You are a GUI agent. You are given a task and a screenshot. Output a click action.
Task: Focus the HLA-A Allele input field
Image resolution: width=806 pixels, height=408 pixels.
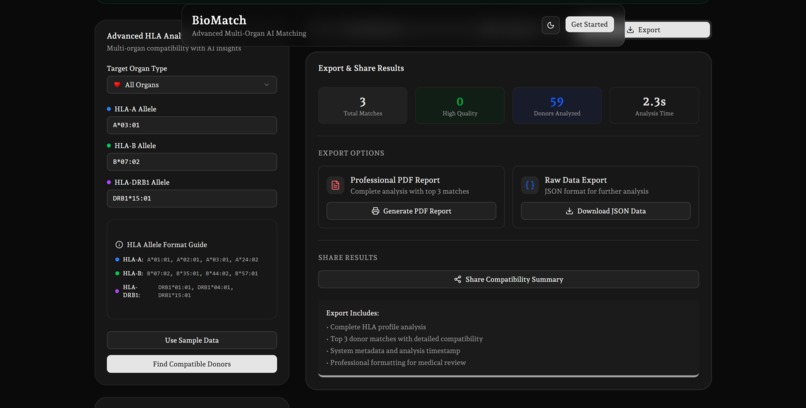[192, 125]
